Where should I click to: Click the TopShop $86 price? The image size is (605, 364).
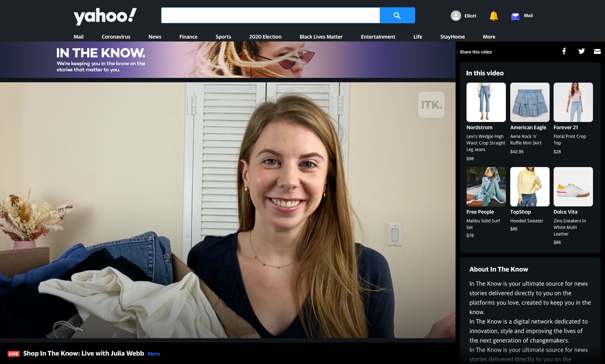[x=514, y=229]
